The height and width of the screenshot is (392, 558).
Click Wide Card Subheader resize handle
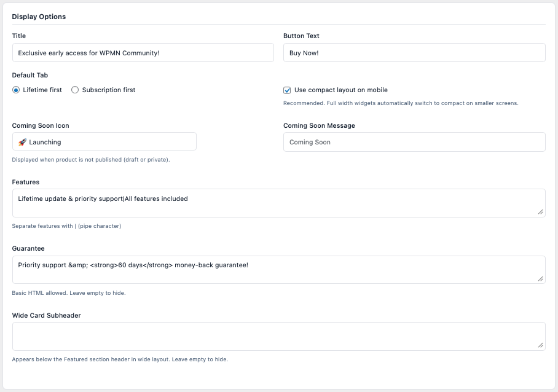(x=541, y=345)
